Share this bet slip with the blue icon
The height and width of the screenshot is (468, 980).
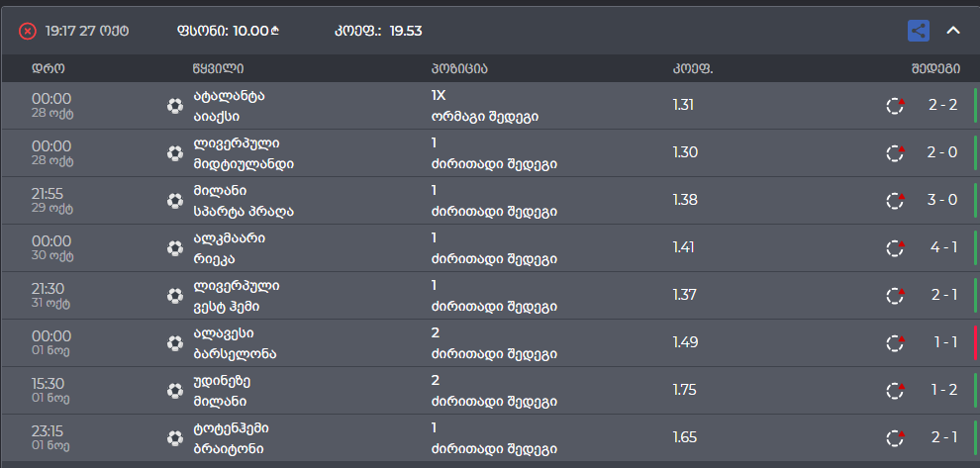(x=919, y=31)
